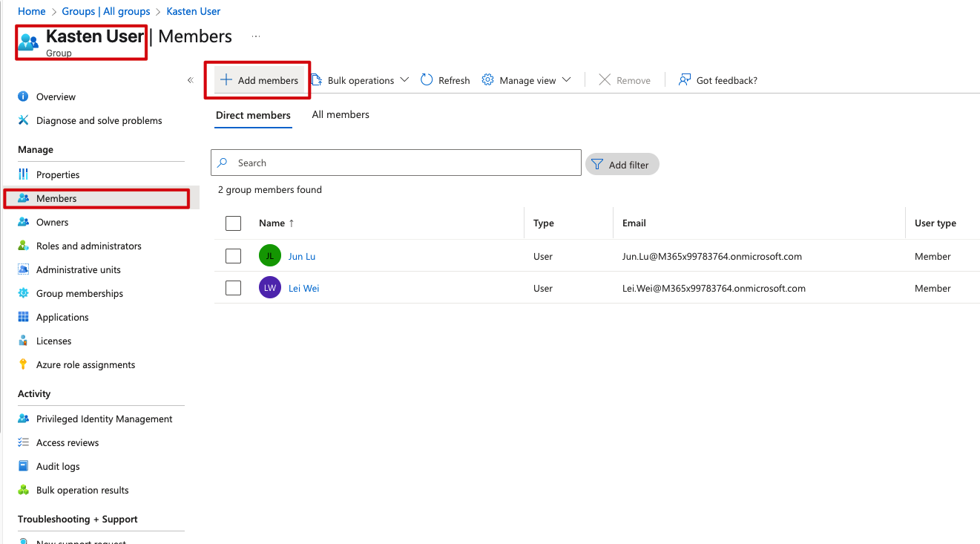Go to Groups | All groups breadcrumb
This screenshot has width=980, height=544.
click(106, 11)
